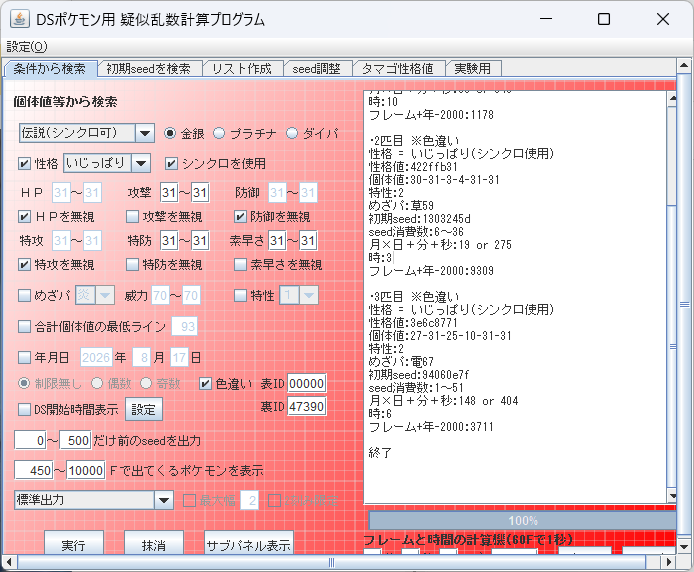Click the horizontal scroll left arrow
This screenshot has width=694, height=572.
9,562
